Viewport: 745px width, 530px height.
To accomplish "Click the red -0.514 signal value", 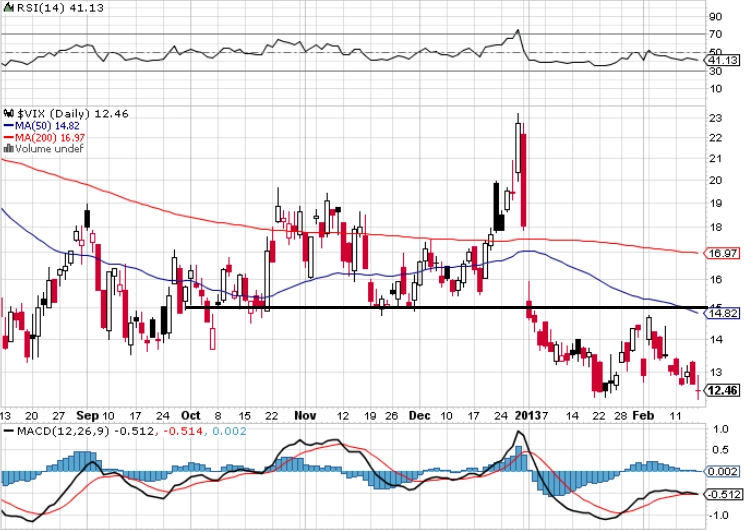I will [183, 432].
